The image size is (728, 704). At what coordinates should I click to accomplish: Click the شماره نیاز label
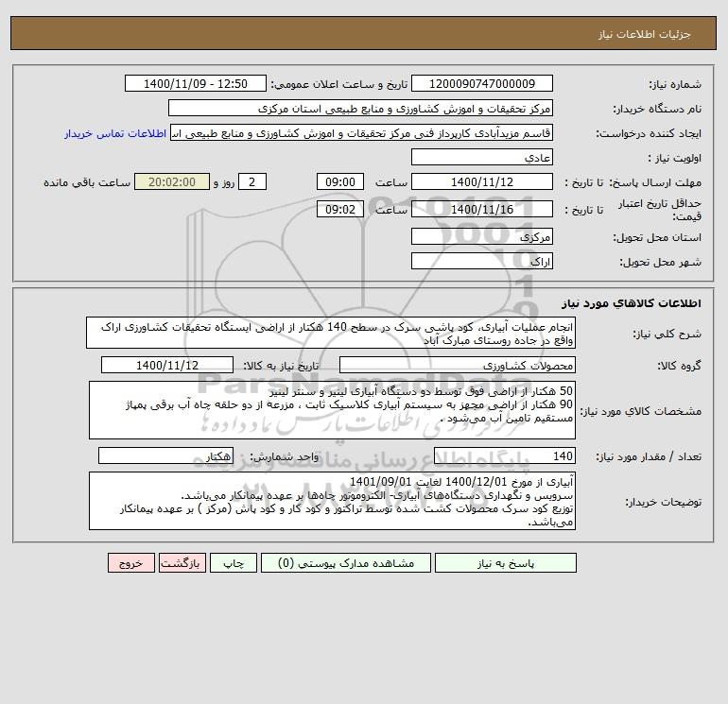pyautogui.click(x=675, y=84)
